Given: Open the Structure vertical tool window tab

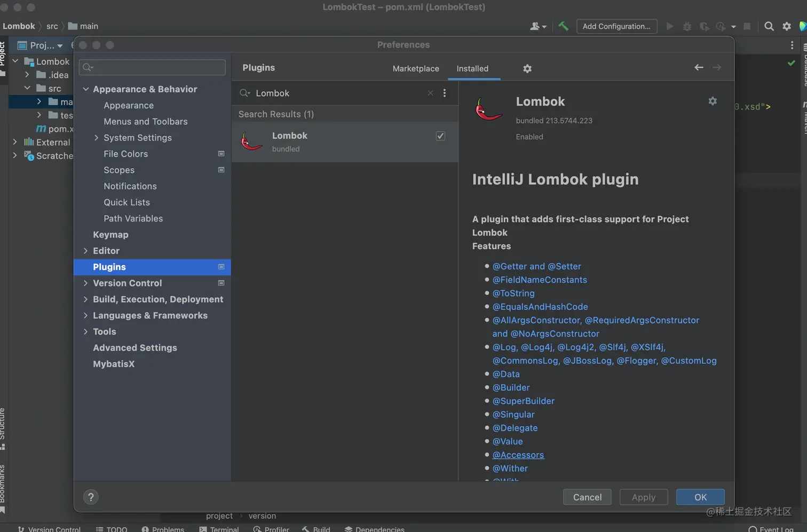Looking at the screenshot, I should click(3, 428).
